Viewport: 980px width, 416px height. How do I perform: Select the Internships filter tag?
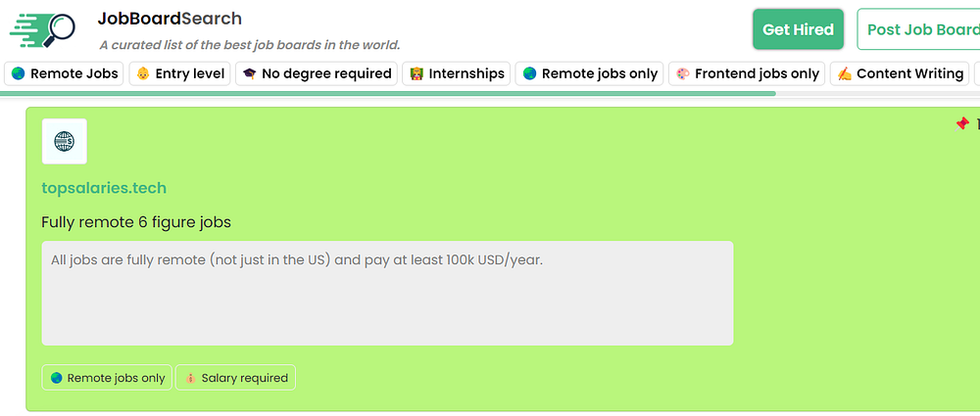pos(457,73)
